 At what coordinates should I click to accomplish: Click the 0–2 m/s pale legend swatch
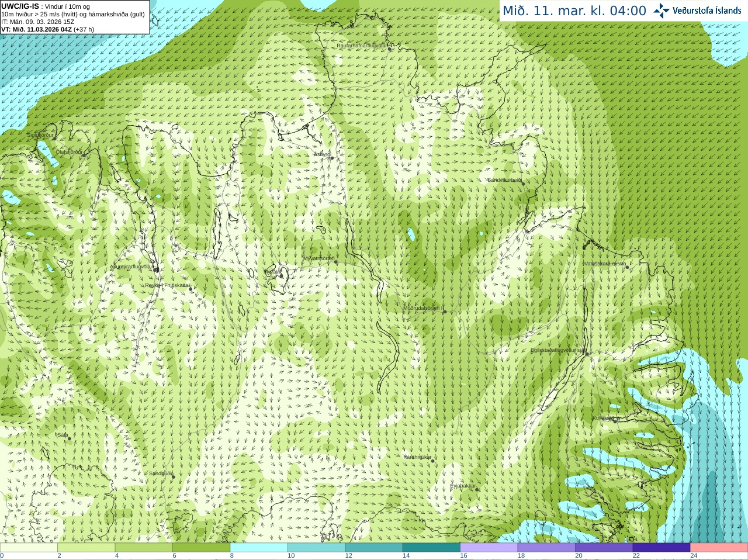(29, 548)
